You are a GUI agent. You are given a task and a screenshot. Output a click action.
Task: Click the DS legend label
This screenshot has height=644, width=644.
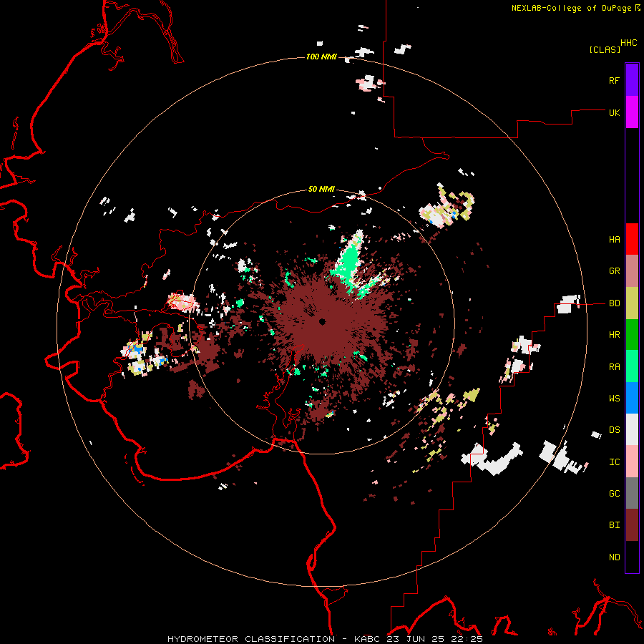pyautogui.click(x=614, y=430)
